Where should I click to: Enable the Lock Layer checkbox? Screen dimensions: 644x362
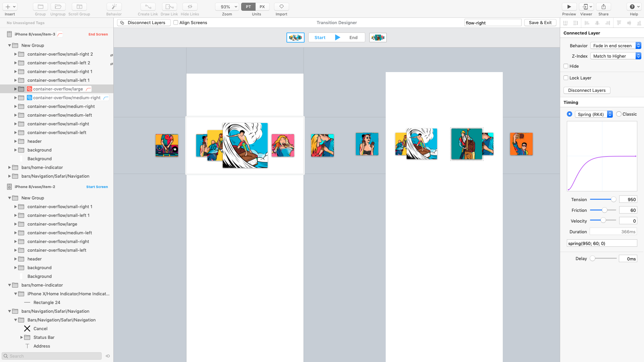tap(566, 78)
